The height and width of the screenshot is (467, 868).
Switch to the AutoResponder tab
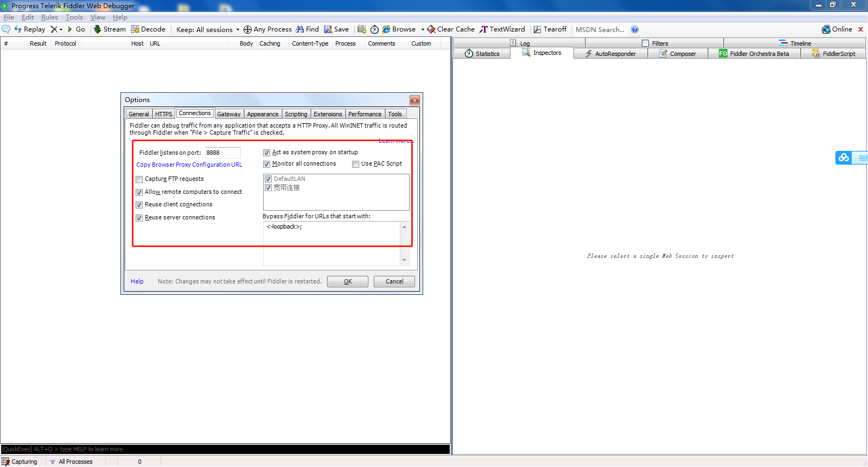610,54
